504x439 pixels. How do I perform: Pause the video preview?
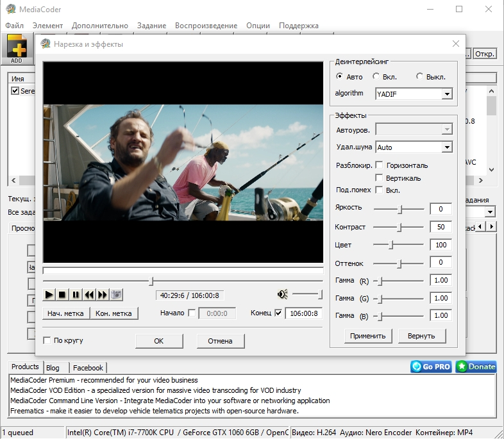76,295
